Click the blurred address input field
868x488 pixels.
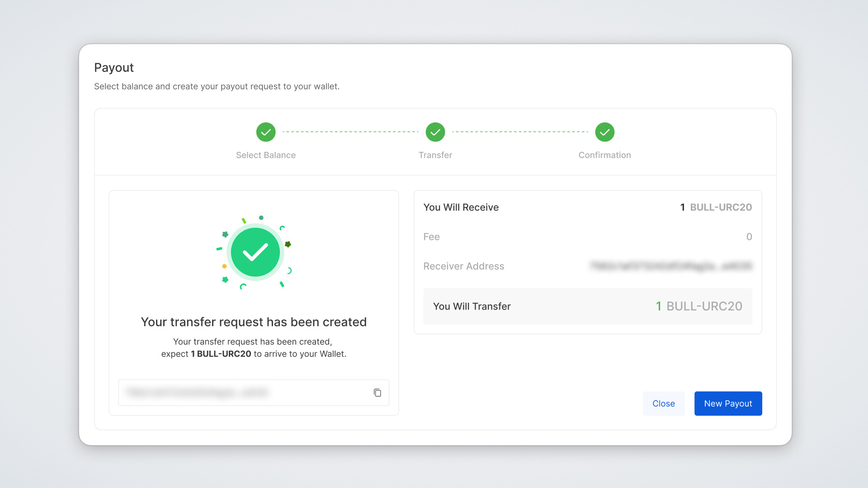244,393
